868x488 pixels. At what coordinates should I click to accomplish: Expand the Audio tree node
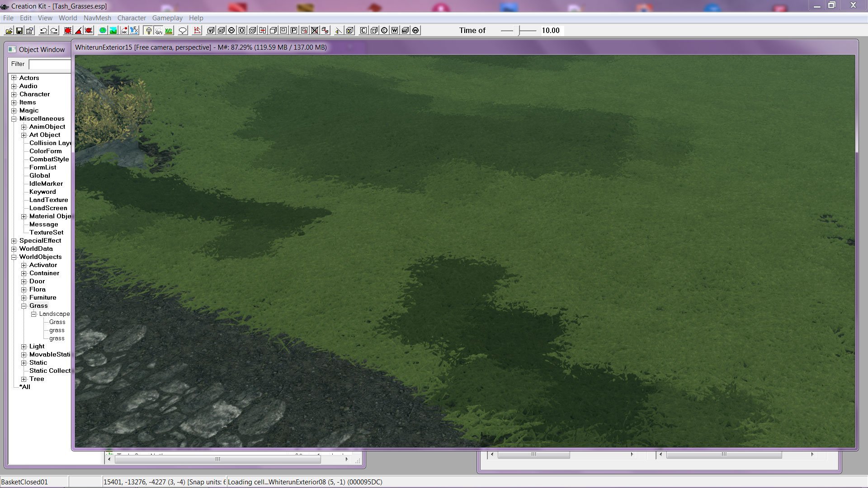tap(14, 86)
